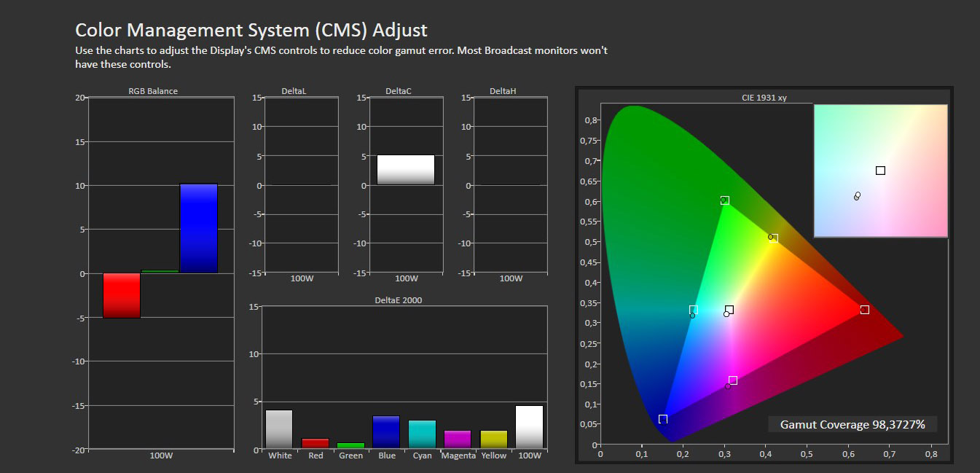Click the blue bar in RGB Balance chart
The height and width of the screenshot is (473, 980).
point(198,228)
